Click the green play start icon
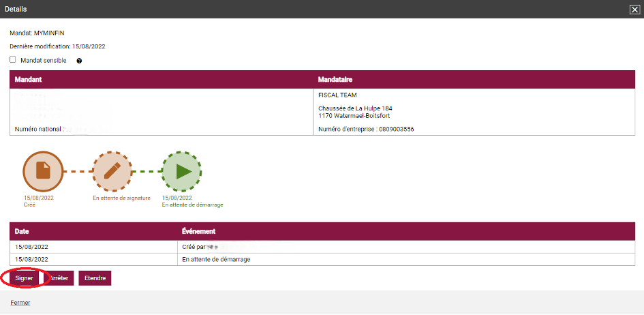644x315 pixels. tap(182, 171)
